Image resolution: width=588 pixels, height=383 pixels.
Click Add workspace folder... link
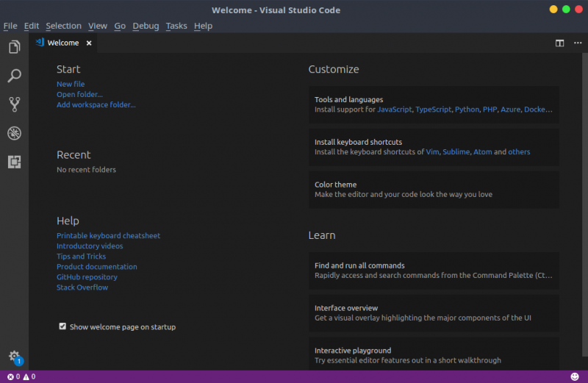pos(96,104)
